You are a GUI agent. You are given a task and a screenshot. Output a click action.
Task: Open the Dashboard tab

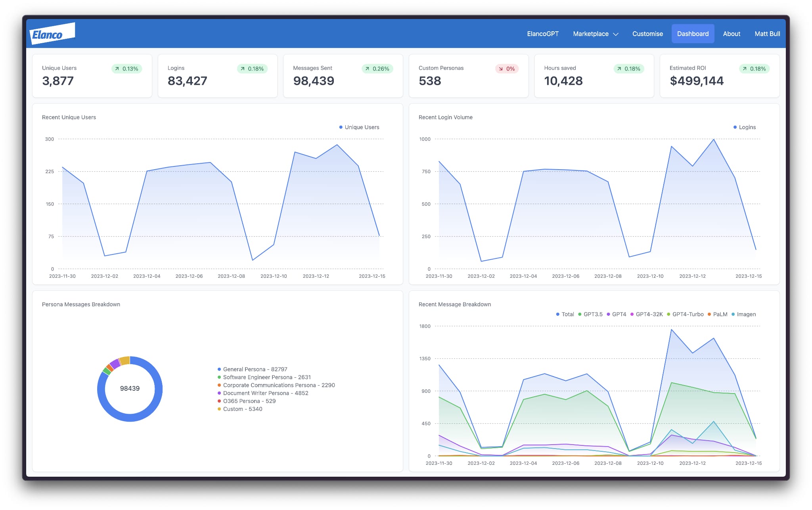tap(693, 34)
